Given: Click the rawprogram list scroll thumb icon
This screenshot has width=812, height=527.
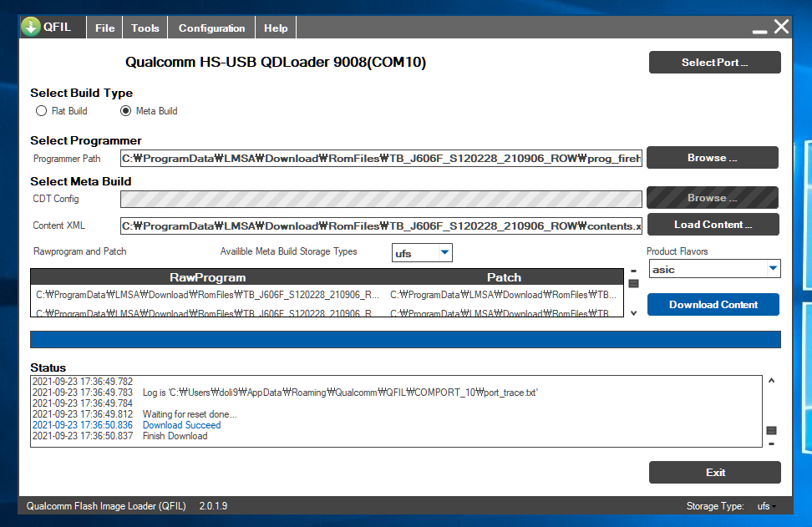Looking at the screenshot, I should [x=633, y=283].
